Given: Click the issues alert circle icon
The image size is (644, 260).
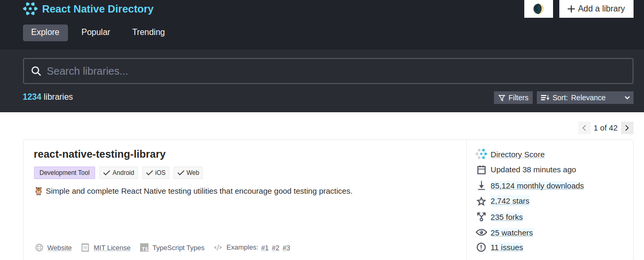Looking at the screenshot, I should click(481, 247).
